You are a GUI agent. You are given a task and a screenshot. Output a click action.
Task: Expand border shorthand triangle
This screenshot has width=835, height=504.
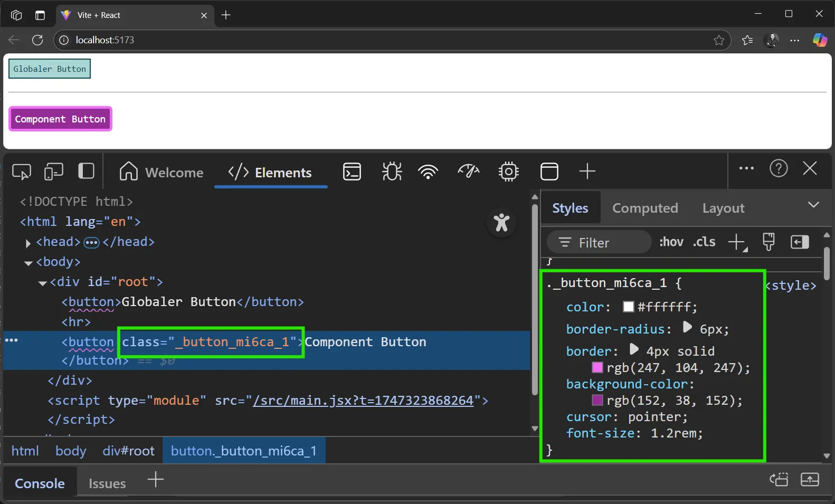click(634, 349)
